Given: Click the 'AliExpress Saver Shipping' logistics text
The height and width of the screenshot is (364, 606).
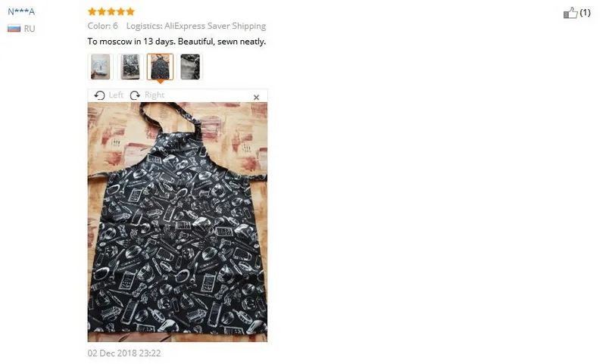Looking at the screenshot, I should pos(215,26).
